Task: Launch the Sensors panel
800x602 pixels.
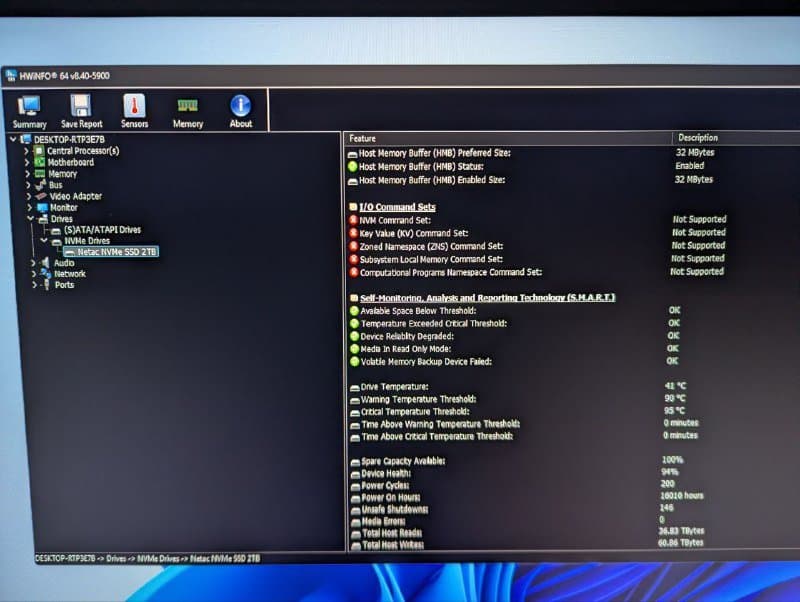Action: 134,110
